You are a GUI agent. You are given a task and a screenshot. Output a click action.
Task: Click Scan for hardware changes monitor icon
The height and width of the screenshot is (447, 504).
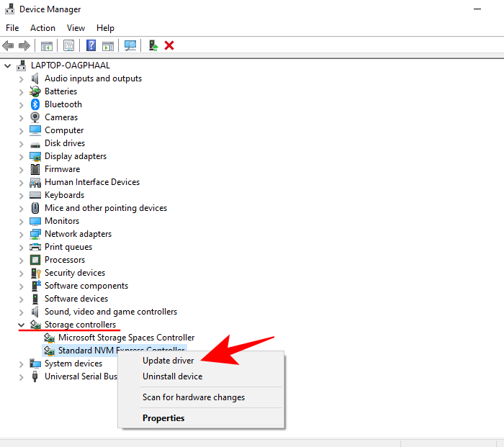click(130, 45)
